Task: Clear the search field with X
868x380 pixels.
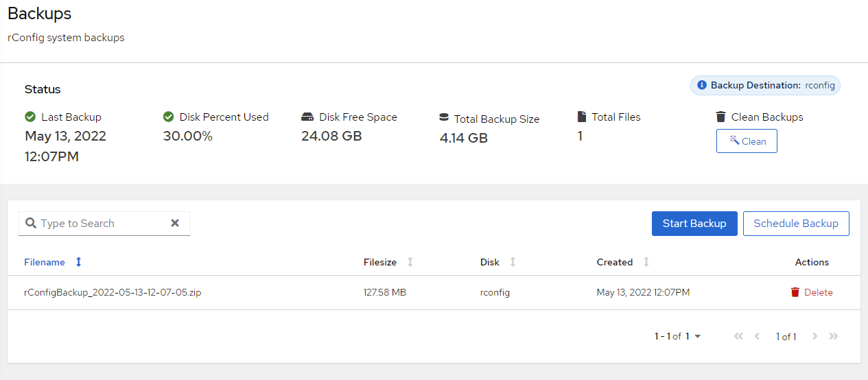Action: [x=175, y=224]
